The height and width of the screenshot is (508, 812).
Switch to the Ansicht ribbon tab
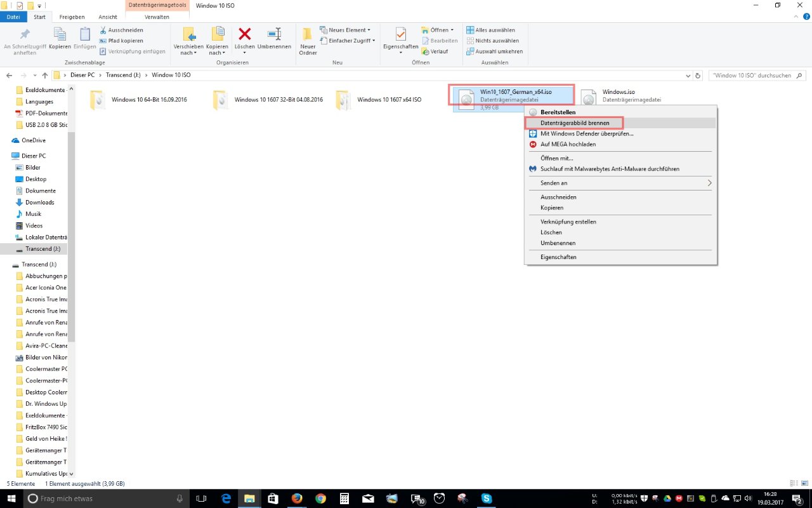[108, 17]
